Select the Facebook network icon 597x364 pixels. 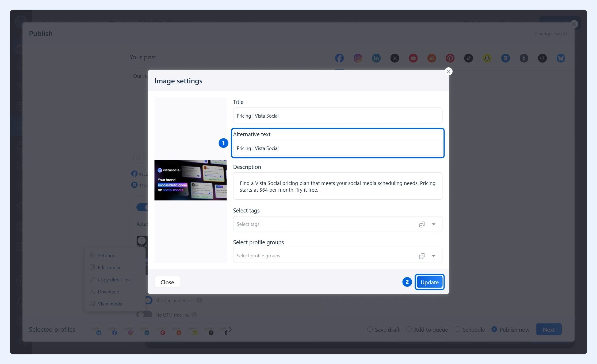[x=339, y=58]
